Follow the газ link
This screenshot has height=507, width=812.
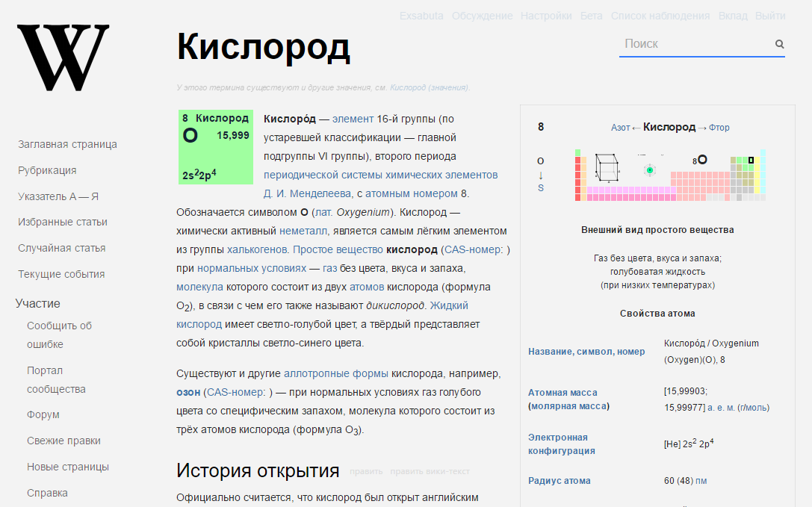coord(330,268)
